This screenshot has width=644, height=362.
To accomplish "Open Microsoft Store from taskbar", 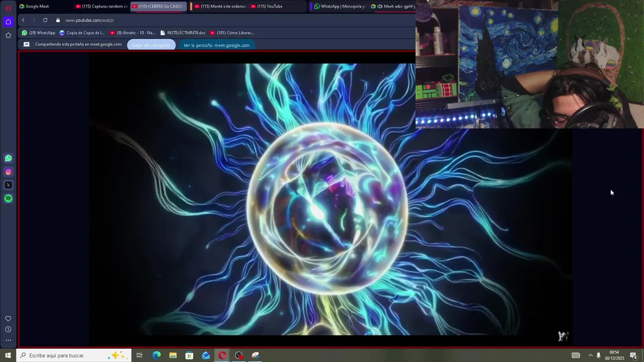I will coord(190,355).
